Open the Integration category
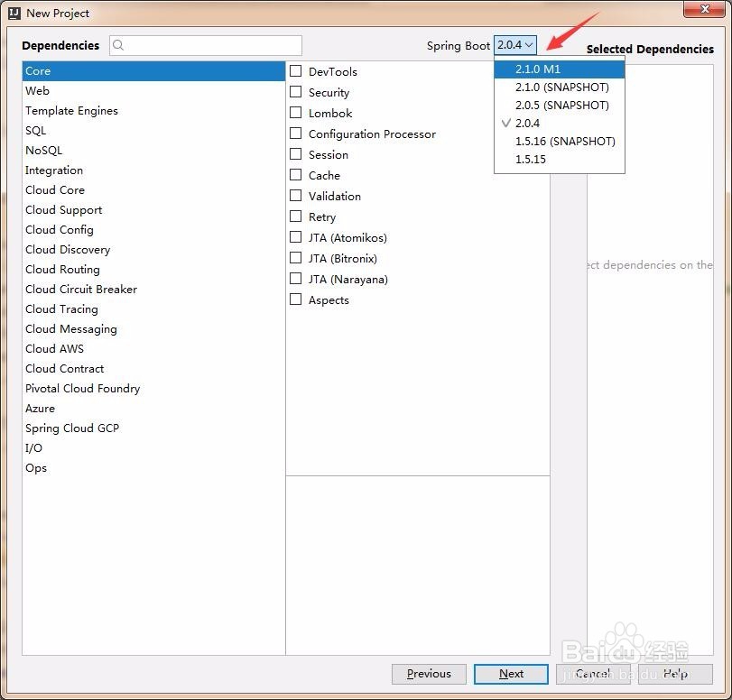Viewport: 732px width, 700px height. coord(153,170)
